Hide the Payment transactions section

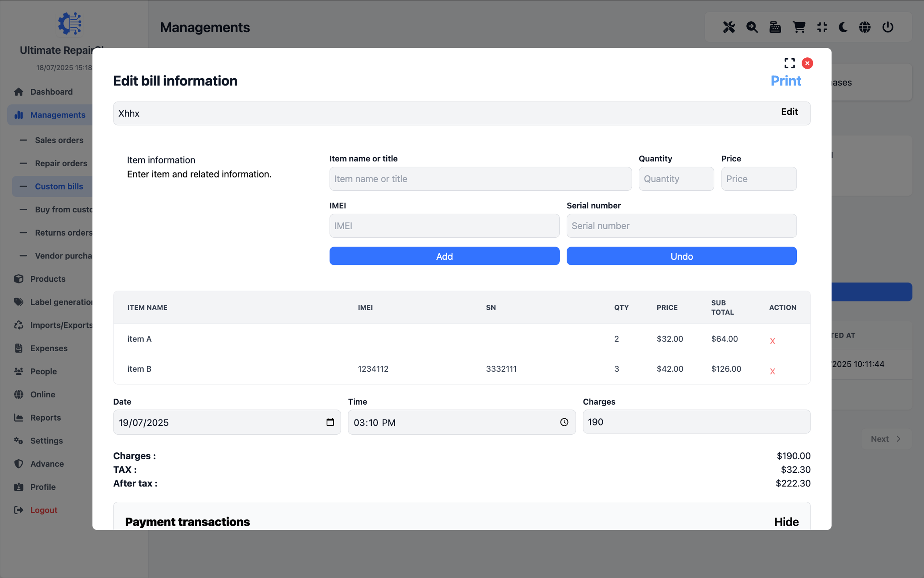pyautogui.click(x=786, y=522)
